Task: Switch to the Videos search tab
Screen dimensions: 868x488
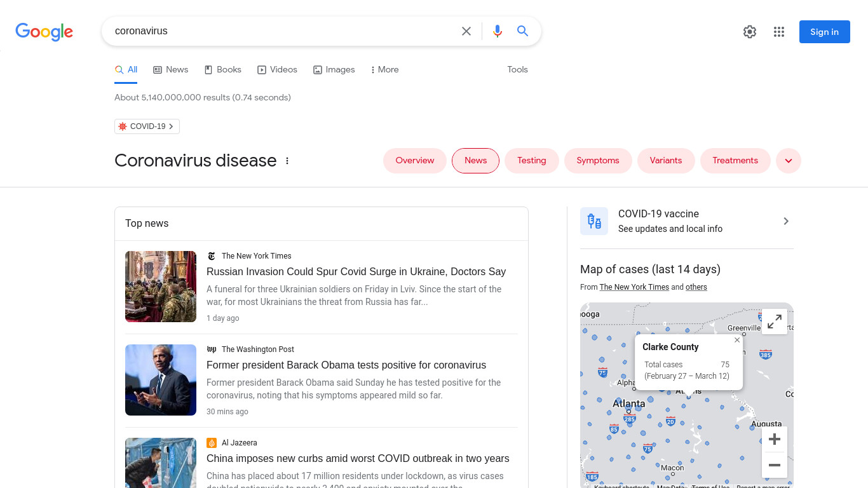Action: pyautogui.click(x=277, y=70)
